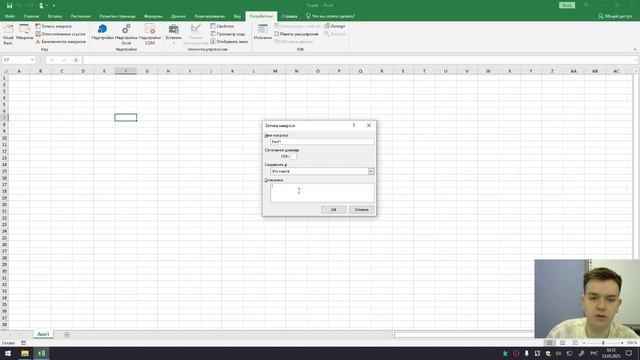The image size is (640, 360).
Task: Open the File tab
Action: pyautogui.click(x=10, y=16)
